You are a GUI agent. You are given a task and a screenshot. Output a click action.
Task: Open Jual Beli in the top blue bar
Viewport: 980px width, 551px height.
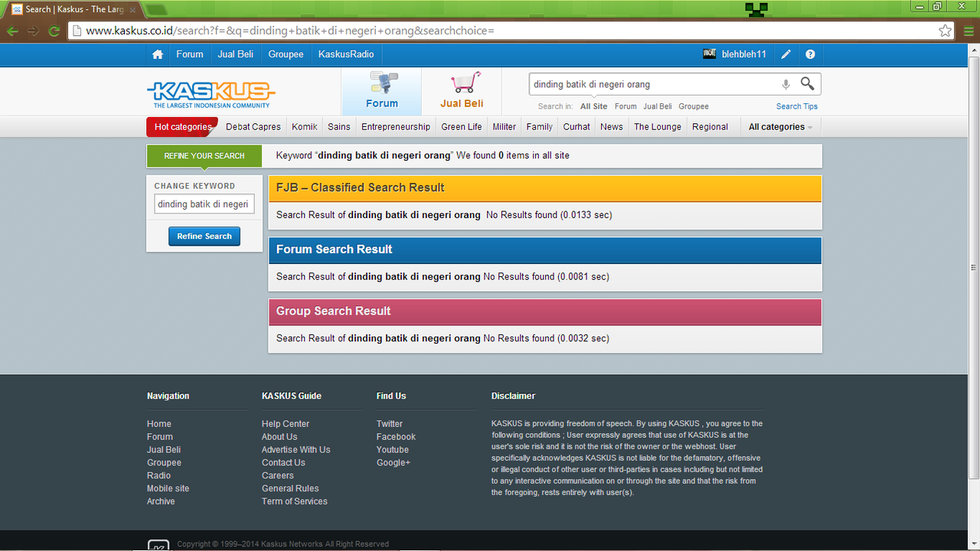tap(236, 54)
